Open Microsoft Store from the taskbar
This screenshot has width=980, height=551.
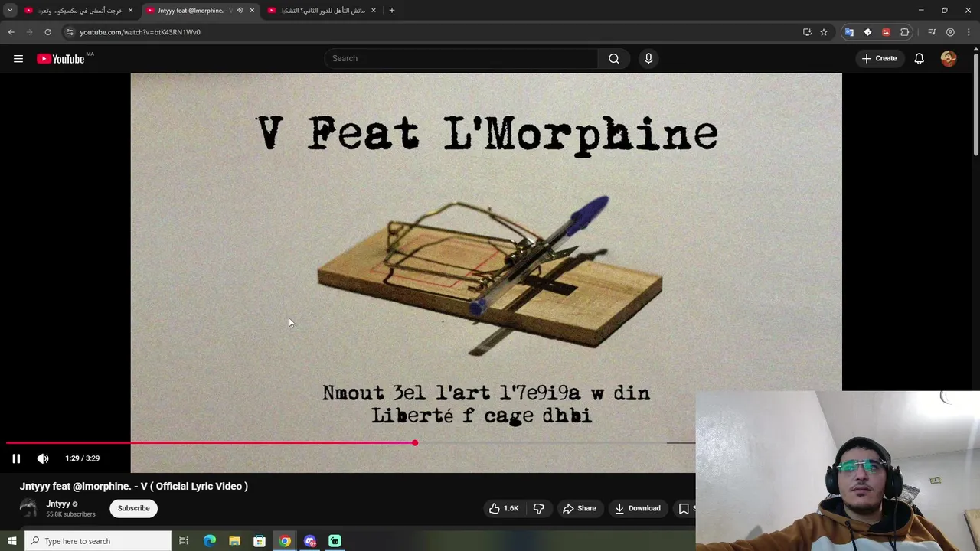pos(260,541)
